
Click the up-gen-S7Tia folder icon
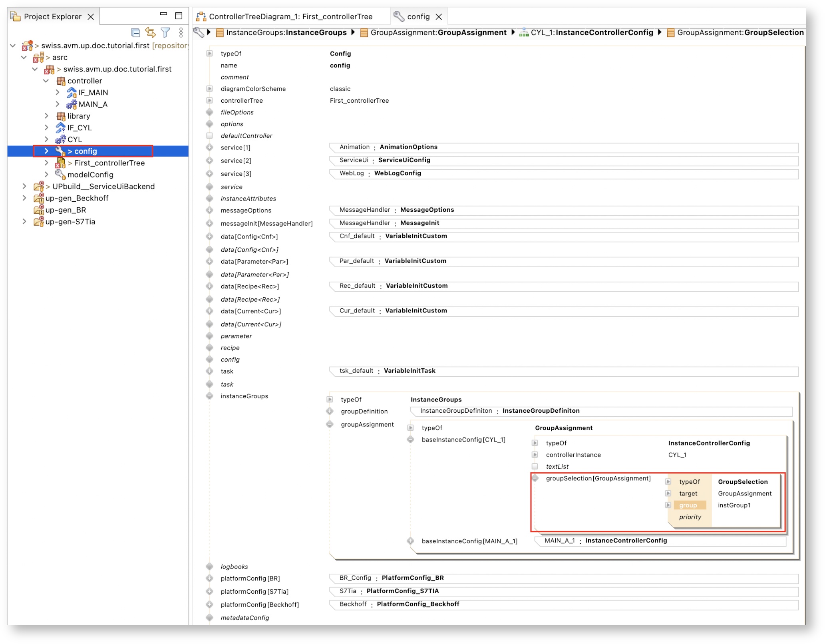click(x=39, y=221)
